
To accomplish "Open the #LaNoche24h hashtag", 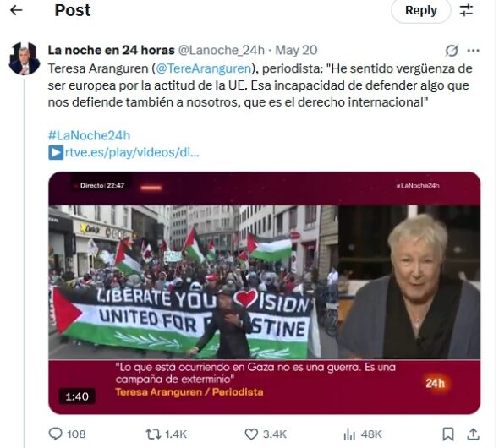I will click(x=89, y=135).
